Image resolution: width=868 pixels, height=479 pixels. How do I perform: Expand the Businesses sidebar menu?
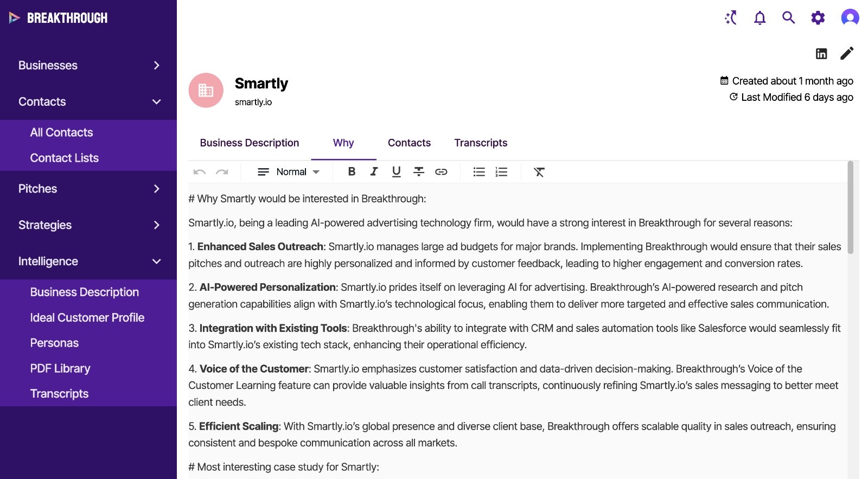tap(88, 65)
